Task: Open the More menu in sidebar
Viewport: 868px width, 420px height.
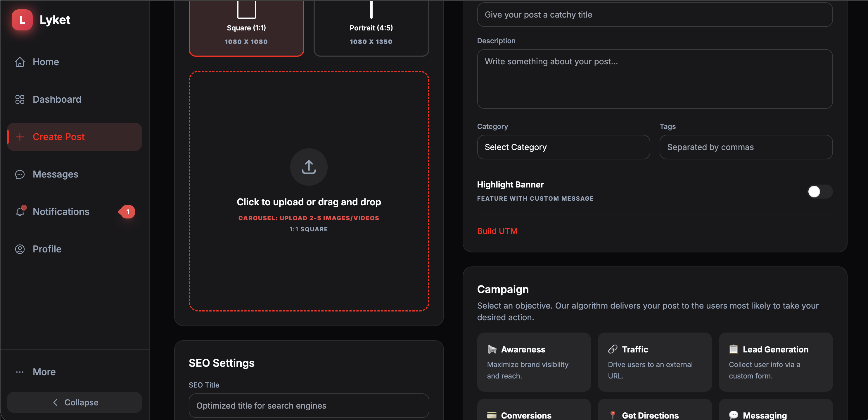Action: point(75,372)
